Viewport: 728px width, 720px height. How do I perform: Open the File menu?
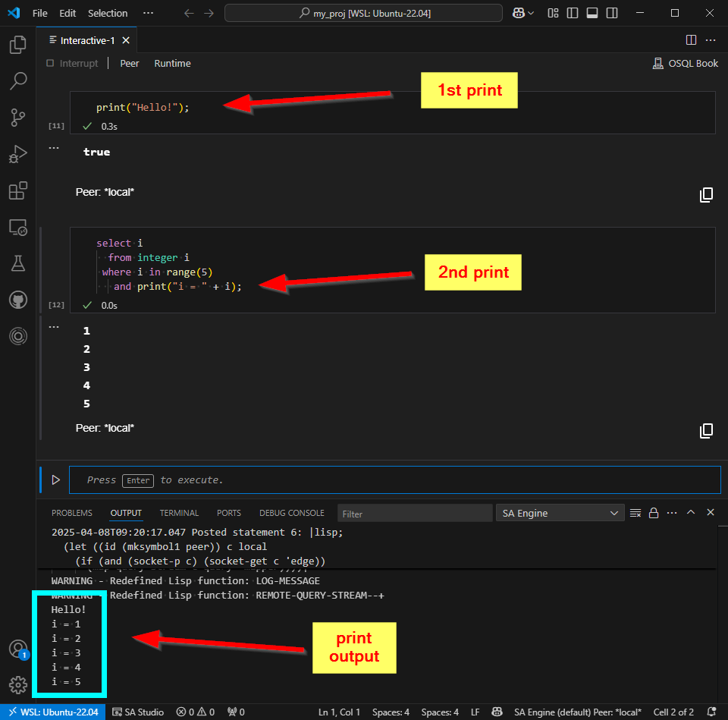tap(40, 13)
